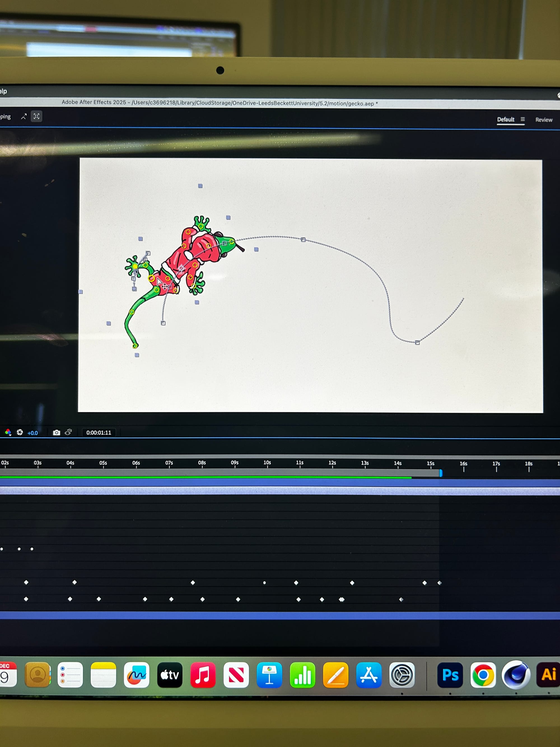560x747 pixels.
Task: Open the Freeform app in Dock
Action: (x=136, y=675)
